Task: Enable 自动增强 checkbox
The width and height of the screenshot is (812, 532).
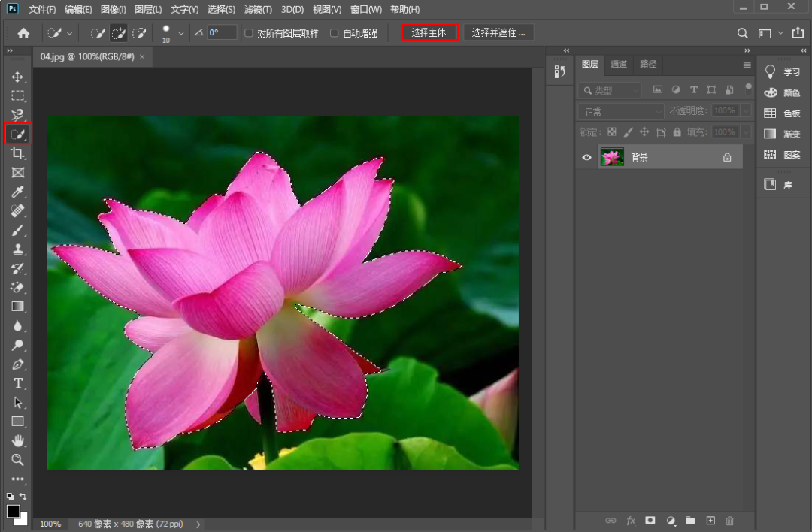Action: [335, 33]
